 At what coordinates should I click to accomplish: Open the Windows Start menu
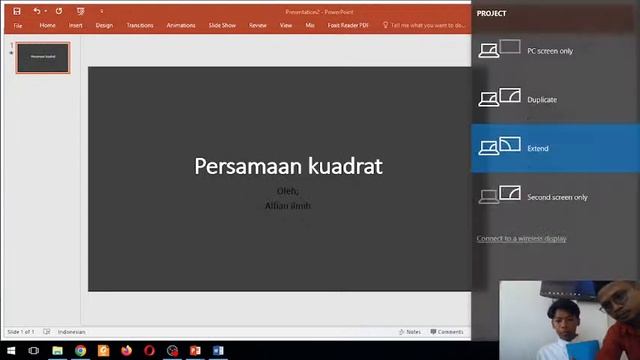click(11, 351)
